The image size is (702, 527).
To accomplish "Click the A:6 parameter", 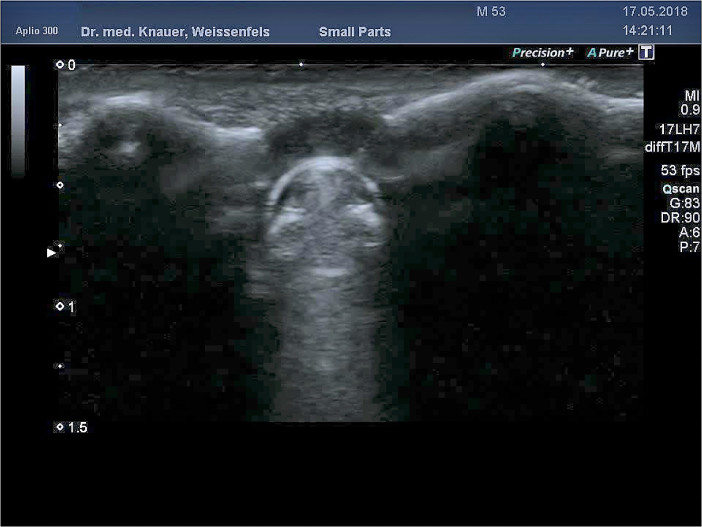I will [x=689, y=232].
